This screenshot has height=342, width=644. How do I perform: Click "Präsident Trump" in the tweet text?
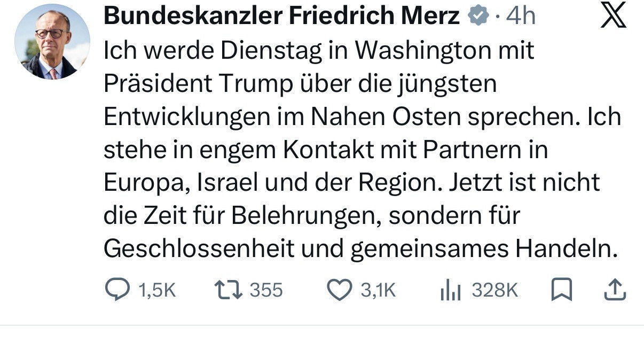click(200, 84)
